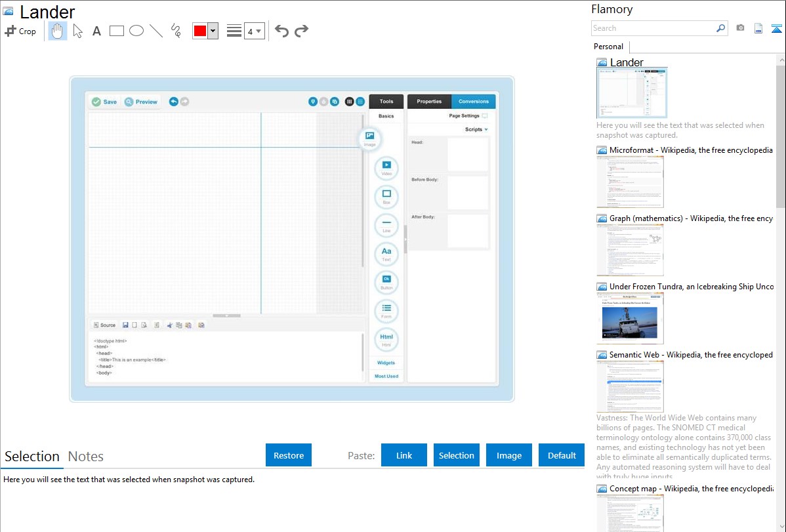Click the Source button in snapshot editor
This screenshot has height=532, width=786.
coord(105,325)
